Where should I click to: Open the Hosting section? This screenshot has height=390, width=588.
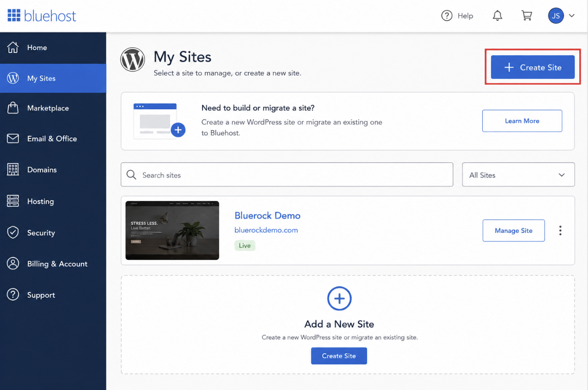(53, 201)
